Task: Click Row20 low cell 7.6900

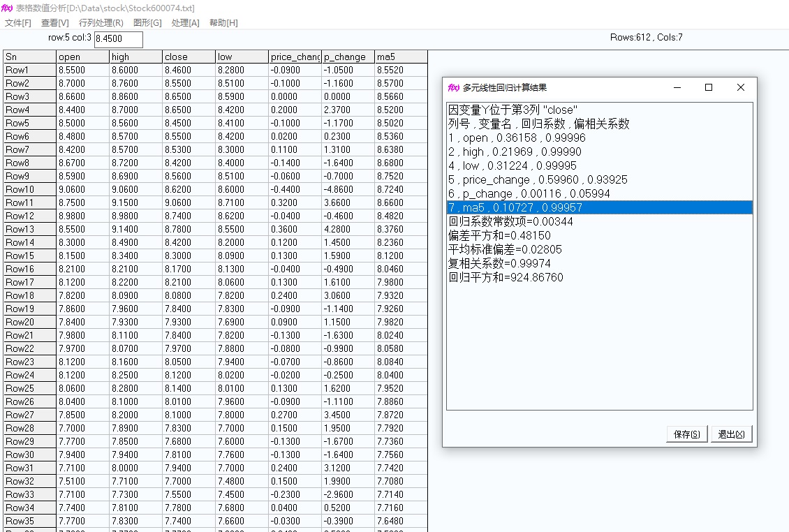Action: pyautogui.click(x=242, y=322)
